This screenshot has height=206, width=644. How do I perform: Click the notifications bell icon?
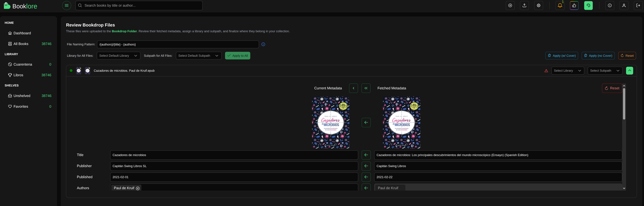pyautogui.click(x=560, y=5)
